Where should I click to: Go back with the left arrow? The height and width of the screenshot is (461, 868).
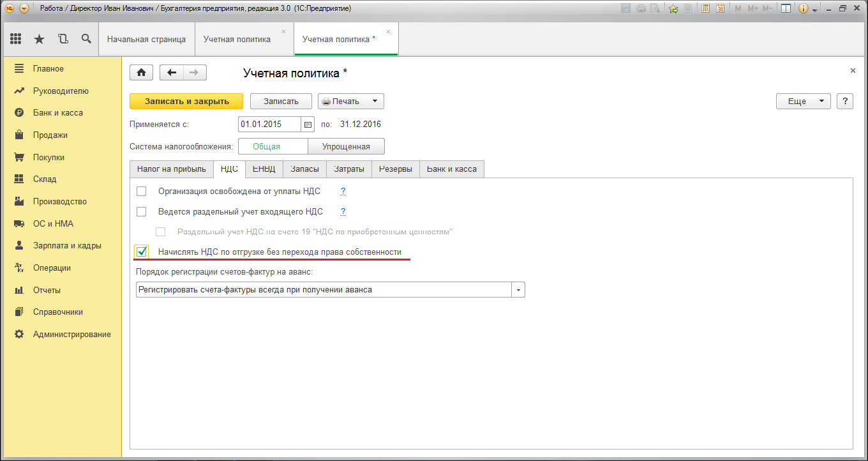tap(172, 73)
